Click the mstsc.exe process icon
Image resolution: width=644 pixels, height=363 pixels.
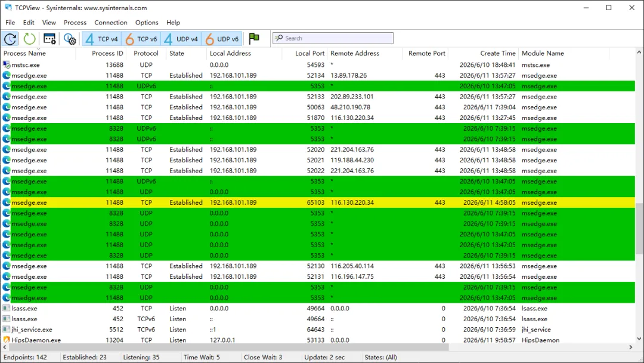7,65
